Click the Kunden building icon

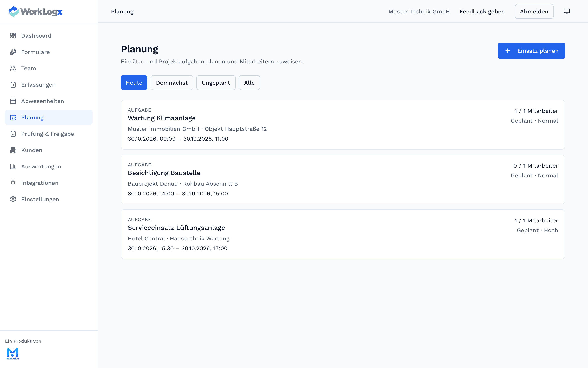[13, 150]
